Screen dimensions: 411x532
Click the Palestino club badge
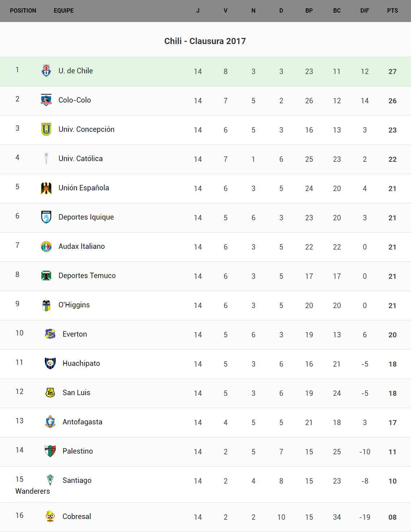(50, 451)
